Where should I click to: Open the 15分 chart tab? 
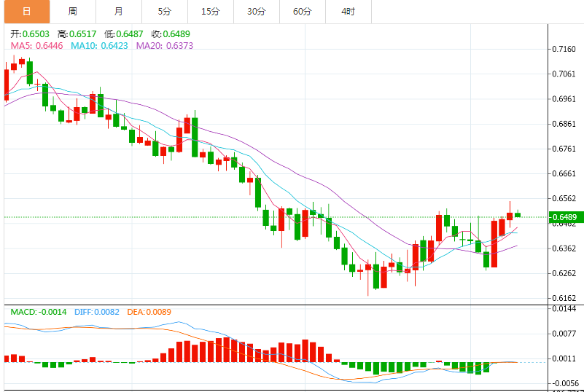point(211,12)
